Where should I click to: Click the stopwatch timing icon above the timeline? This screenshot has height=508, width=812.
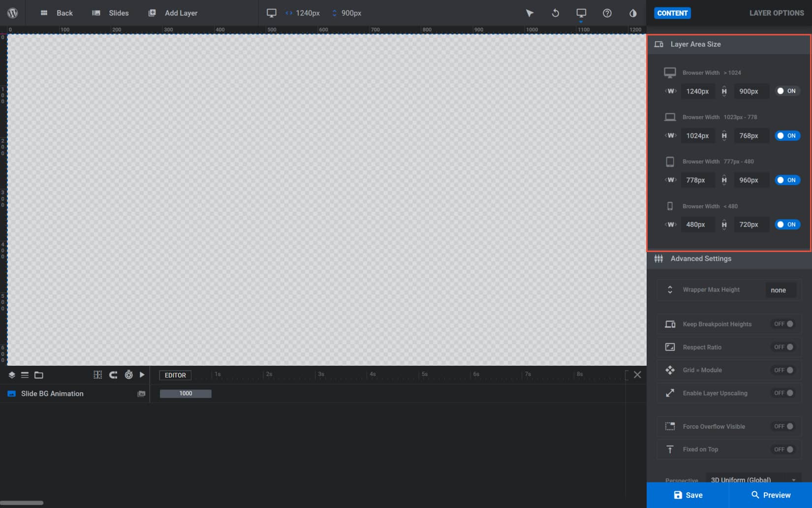click(x=128, y=375)
